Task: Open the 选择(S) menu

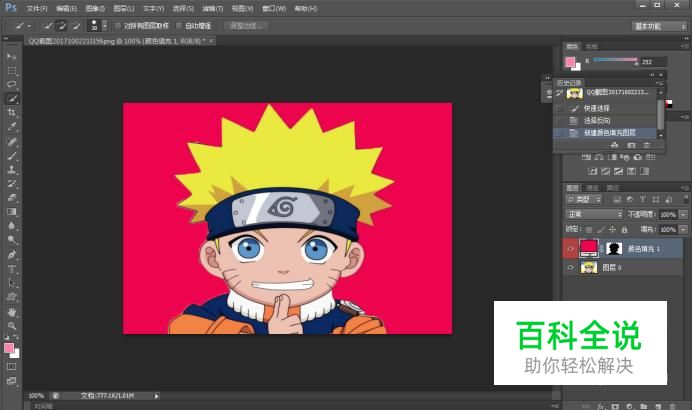Action: [x=183, y=8]
